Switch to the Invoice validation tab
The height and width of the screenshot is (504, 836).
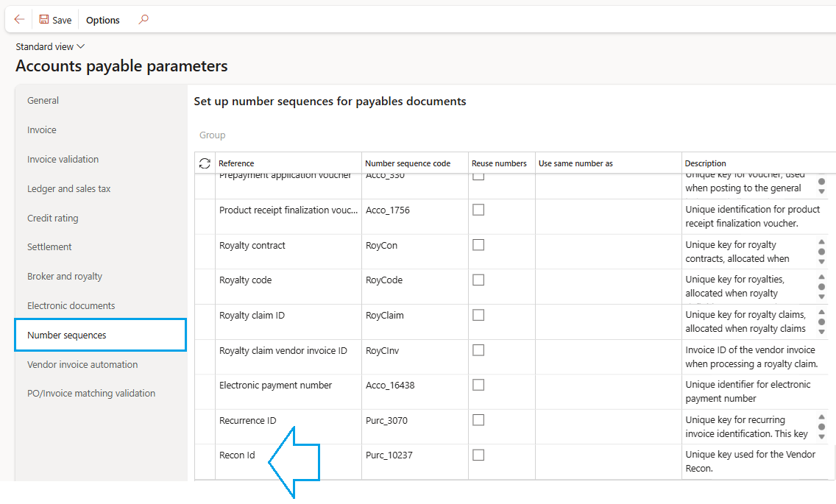tap(63, 159)
